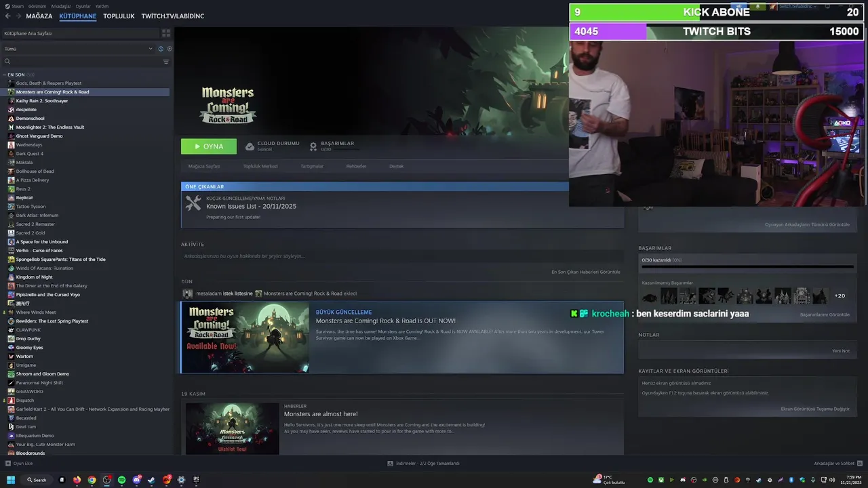Open the Xbox tray icon
Viewport: 868px width, 488px height.
click(x=660, y=480)
